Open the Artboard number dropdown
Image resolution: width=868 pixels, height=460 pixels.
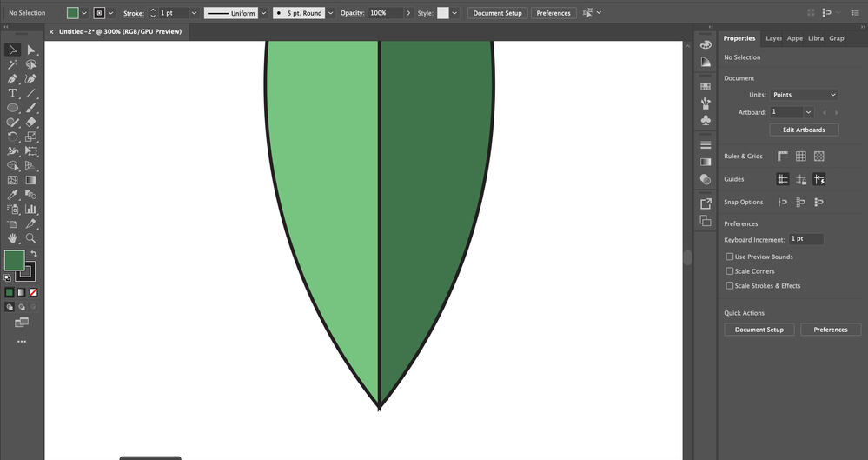(x=808, y=112)
